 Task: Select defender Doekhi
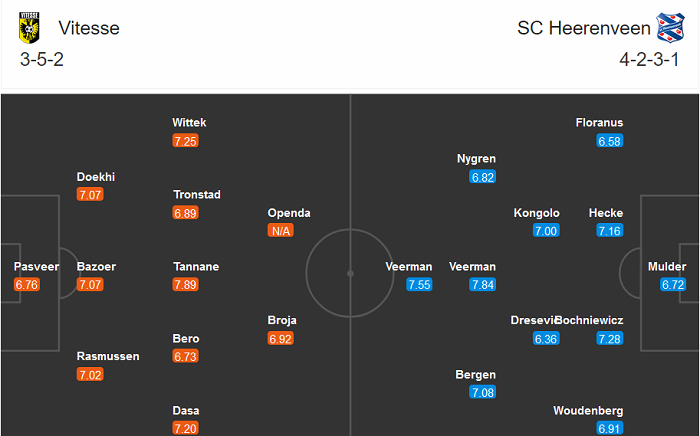click(96, 177)
